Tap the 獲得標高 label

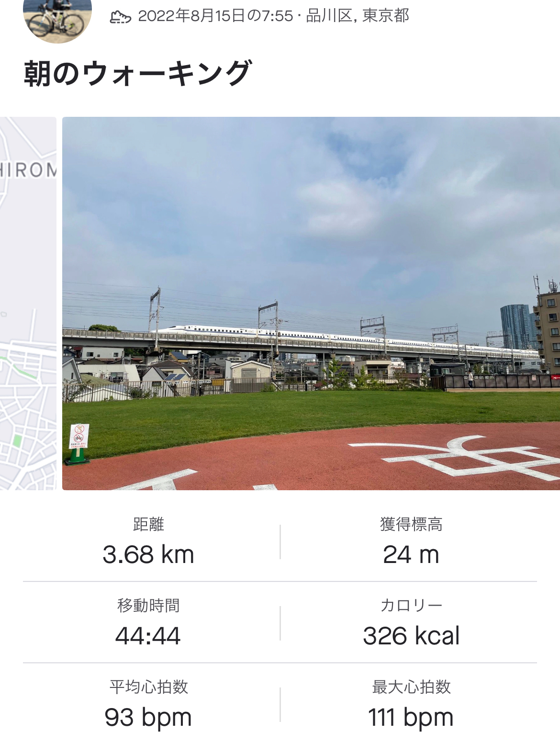(411, 524)
